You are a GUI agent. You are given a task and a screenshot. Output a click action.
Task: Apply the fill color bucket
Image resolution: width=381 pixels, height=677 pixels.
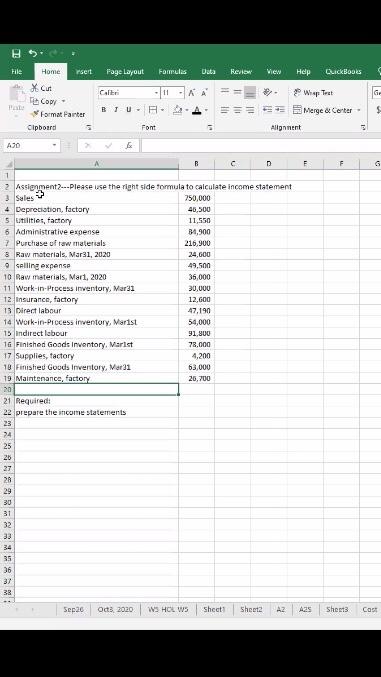[178, 110]
